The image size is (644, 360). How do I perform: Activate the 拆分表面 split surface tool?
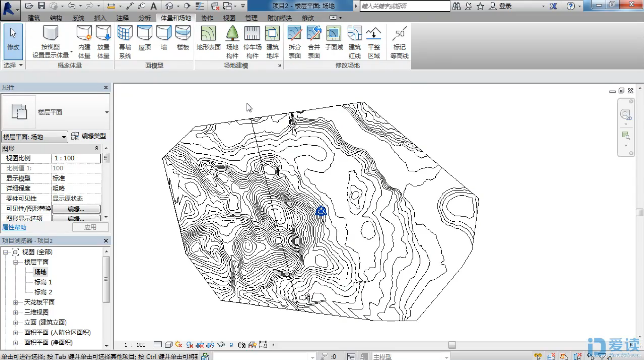pyautogui.click(x=295, y=42)
